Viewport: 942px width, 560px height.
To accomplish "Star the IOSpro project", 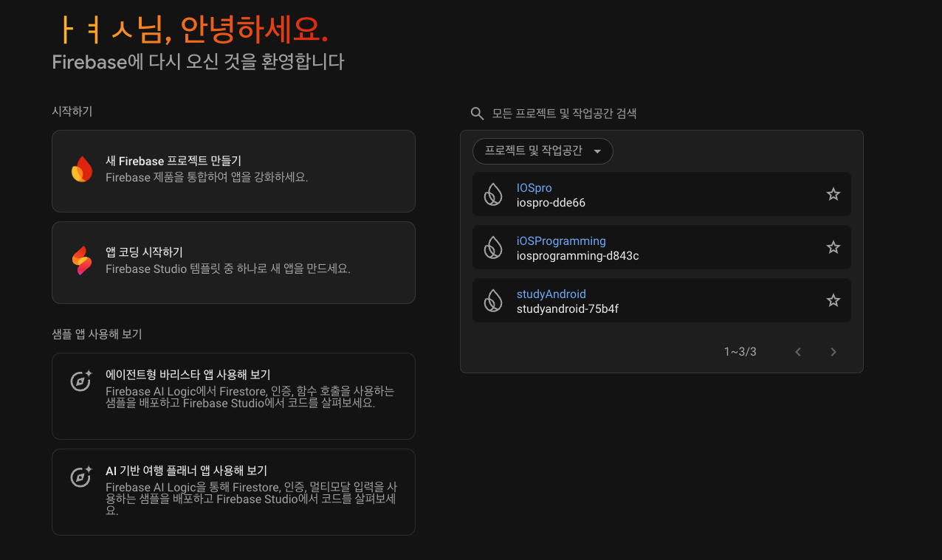I will (x=833, y=194).
